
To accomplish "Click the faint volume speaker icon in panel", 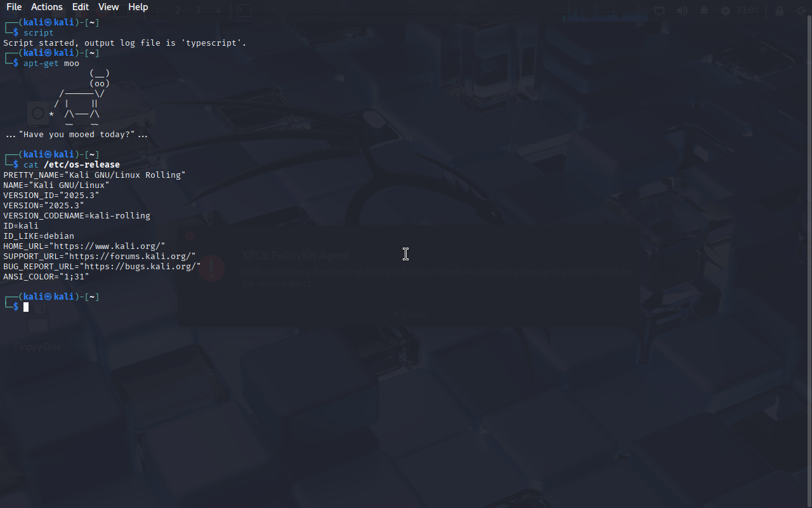I will (x=682, y=11).
